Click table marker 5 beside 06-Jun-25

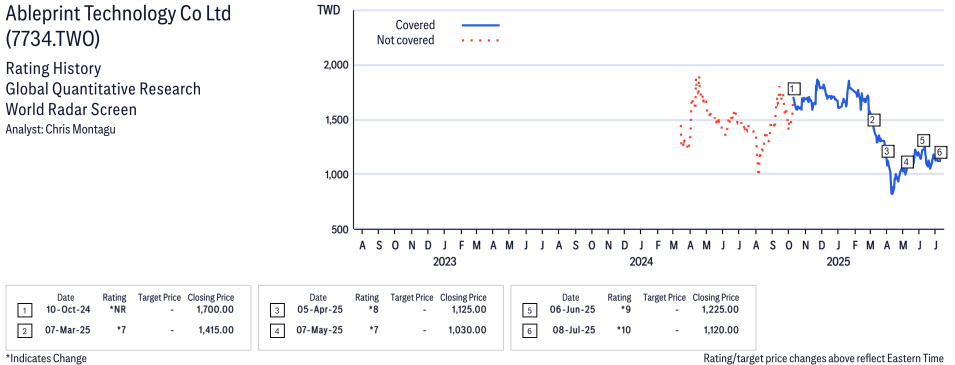tap(529, 311)
